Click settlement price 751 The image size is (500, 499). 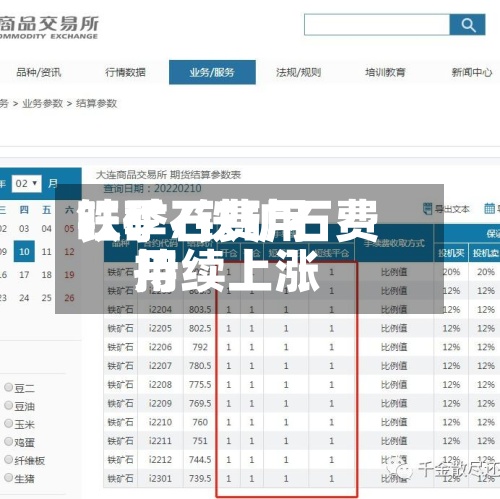200,441
